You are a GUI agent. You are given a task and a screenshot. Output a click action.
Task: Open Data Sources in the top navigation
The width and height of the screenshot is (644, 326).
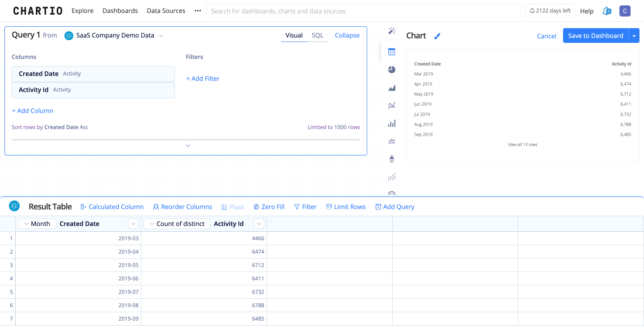point(166,11)
